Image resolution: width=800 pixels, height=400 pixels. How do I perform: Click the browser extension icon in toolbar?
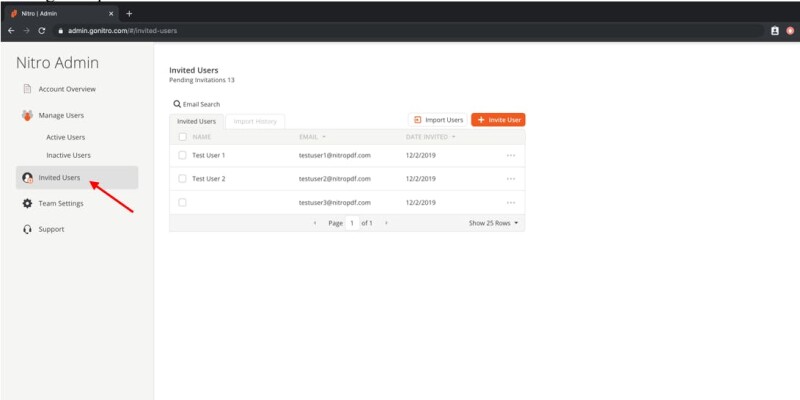point(775,31)
